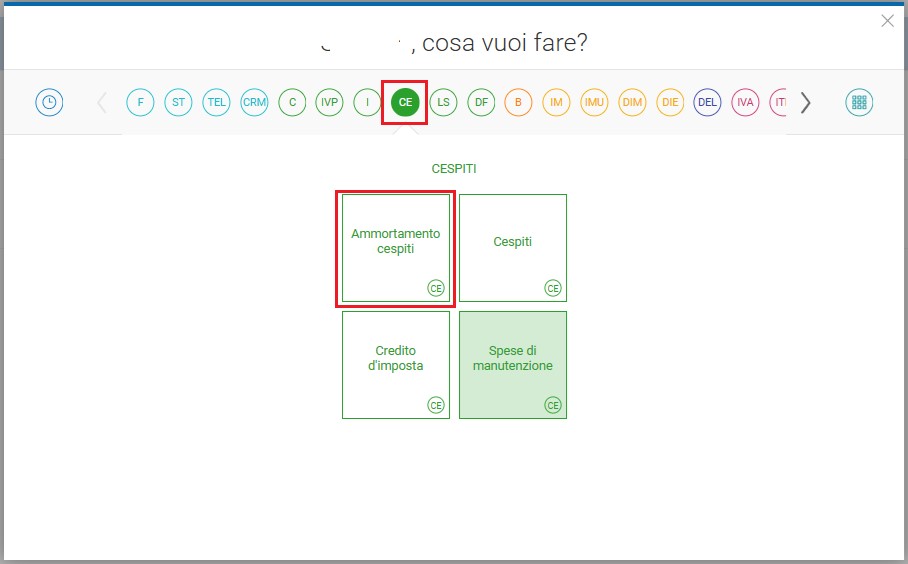Select the LS module circle
908x564 pixels.
(444, 102)
